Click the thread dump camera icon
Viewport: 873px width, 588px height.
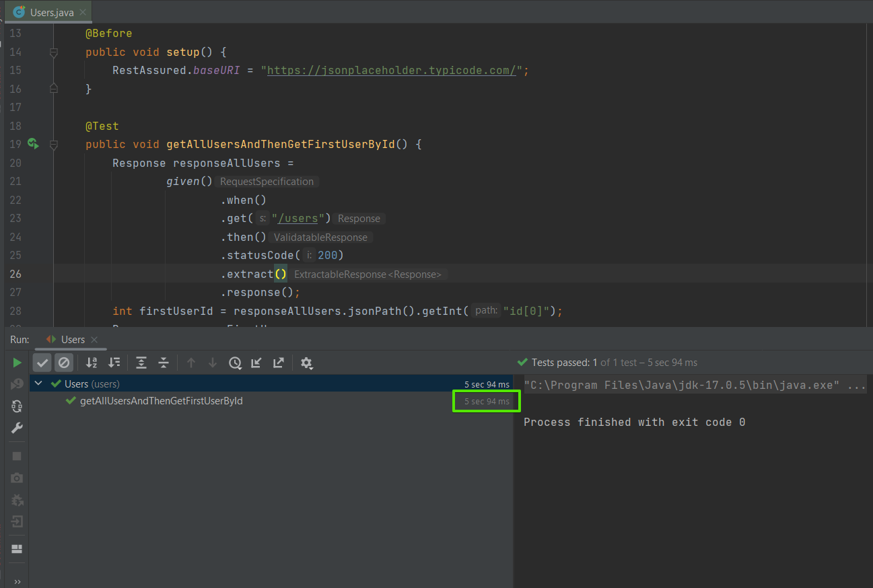(x=17, y=478)
